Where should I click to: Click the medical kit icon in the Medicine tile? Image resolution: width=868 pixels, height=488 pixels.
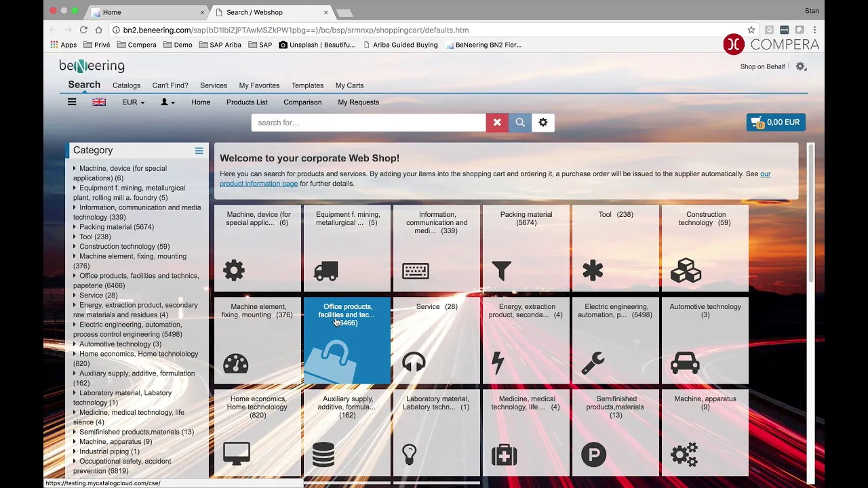(504, 455)
